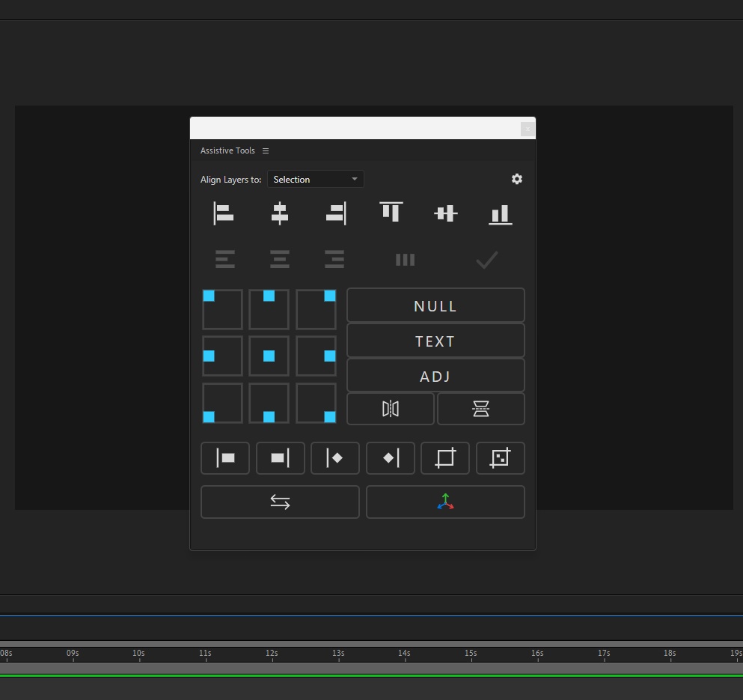
Task: Click the crop composition icon
Action: (445, 458)
